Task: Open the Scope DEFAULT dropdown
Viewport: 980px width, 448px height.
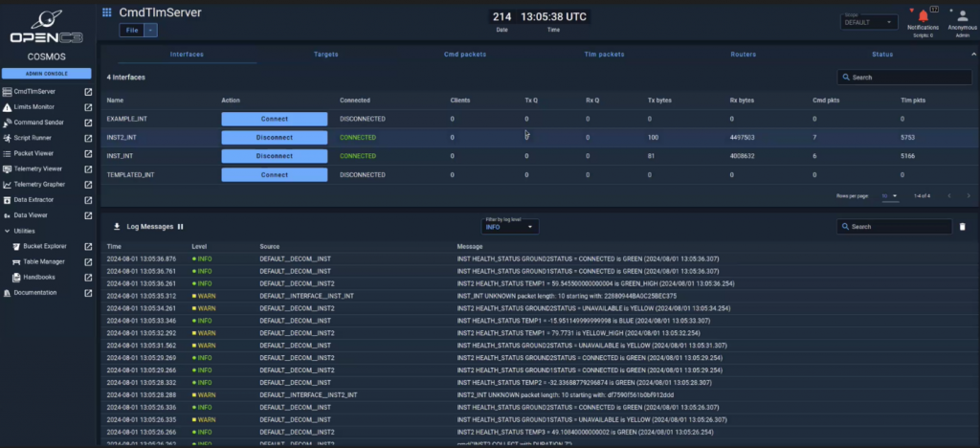Action: tap(868, 21)
